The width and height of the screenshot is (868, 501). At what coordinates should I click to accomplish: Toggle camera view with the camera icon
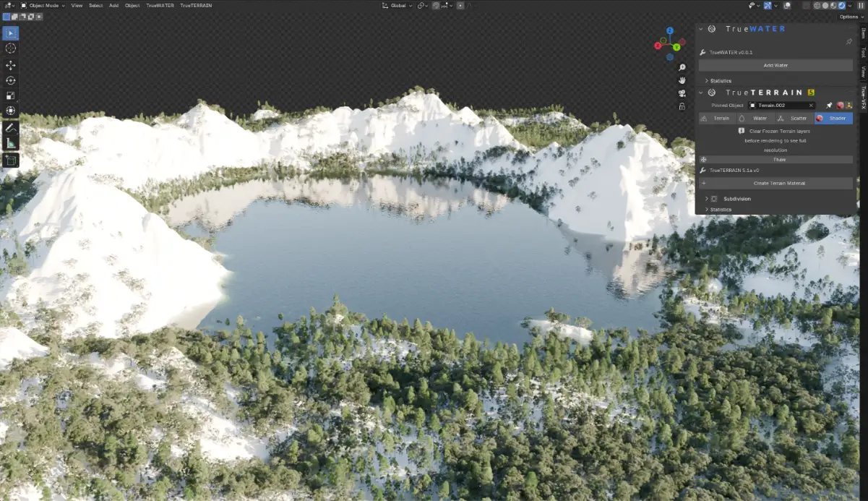click(x=682, y=93)
